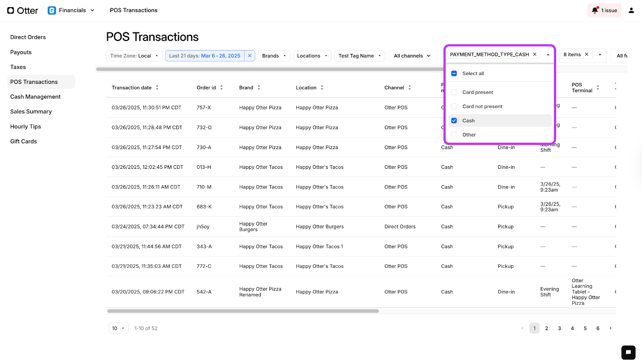Select current page 1 button
Screen dimensions: 642x364
[534, 328]
